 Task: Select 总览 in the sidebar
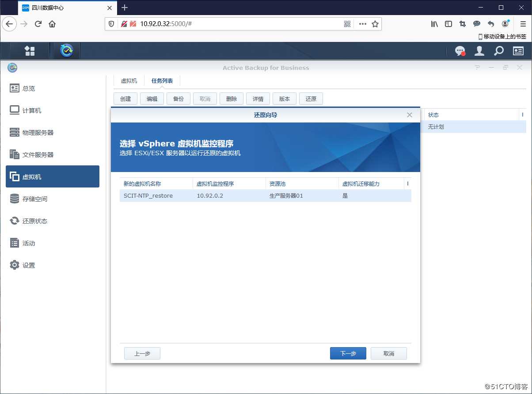pos(53,88)
